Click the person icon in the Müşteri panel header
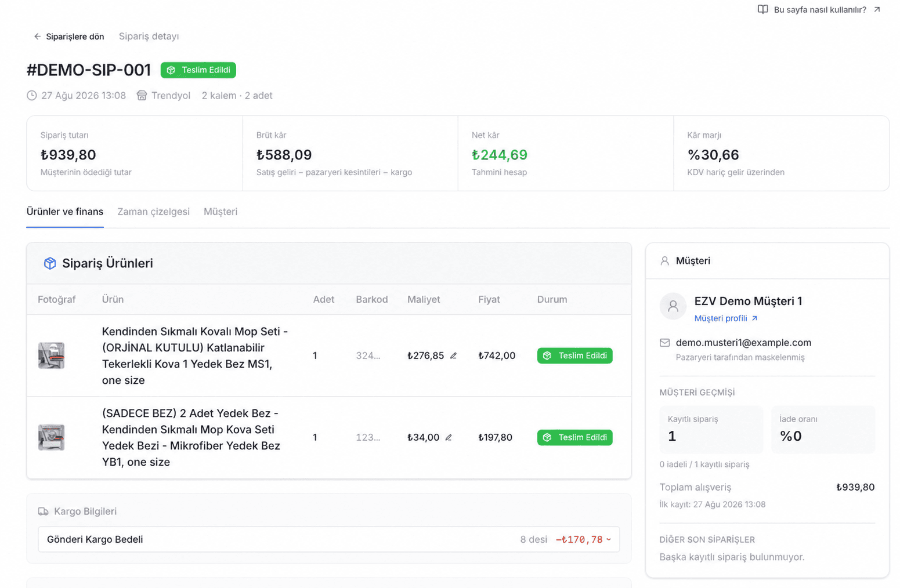Viewport: 900px width, 588px height. pyautogui.click(x=664, y=261)
